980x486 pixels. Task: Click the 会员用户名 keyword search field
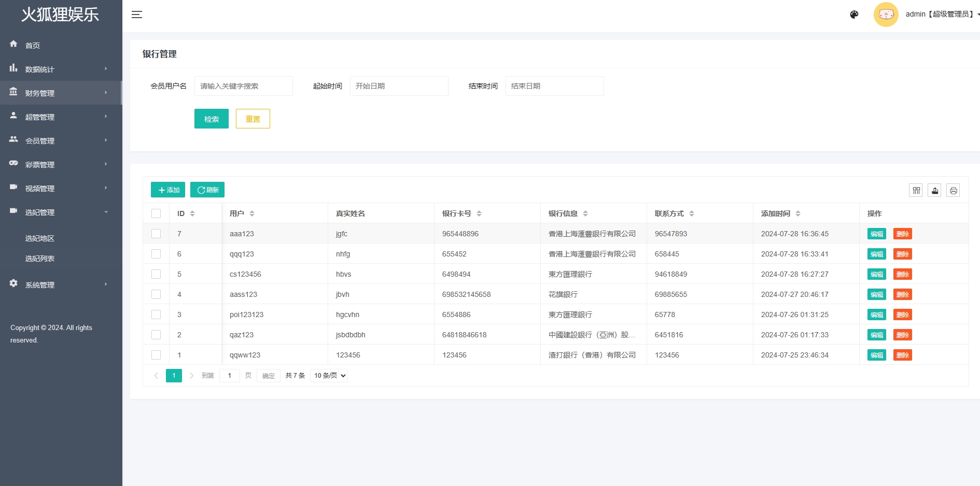click(x=243, y=86)
